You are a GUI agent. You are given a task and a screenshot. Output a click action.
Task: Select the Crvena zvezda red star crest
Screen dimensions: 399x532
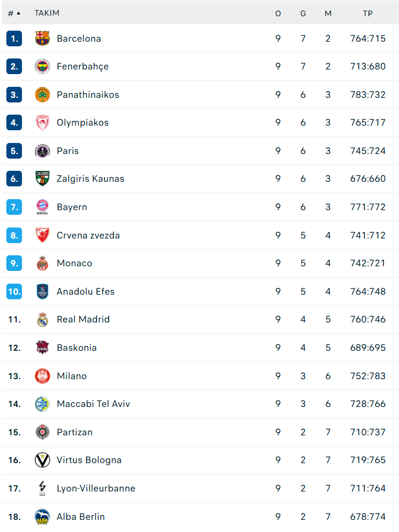pos(42,235)
